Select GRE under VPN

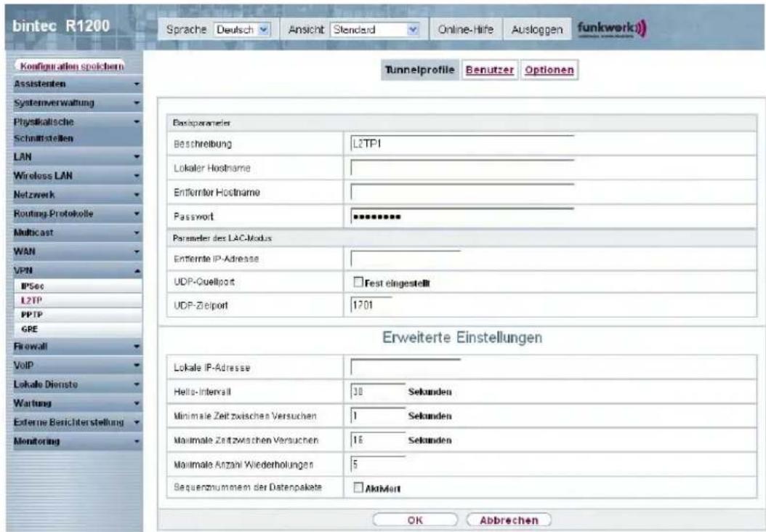77,329
